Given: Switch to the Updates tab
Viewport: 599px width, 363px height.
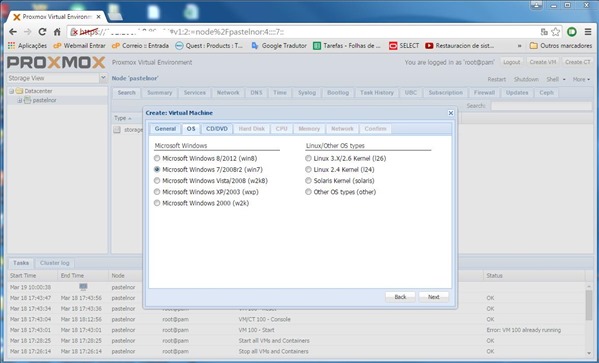Looking at the screenshot, I should (x=517, y=92).
